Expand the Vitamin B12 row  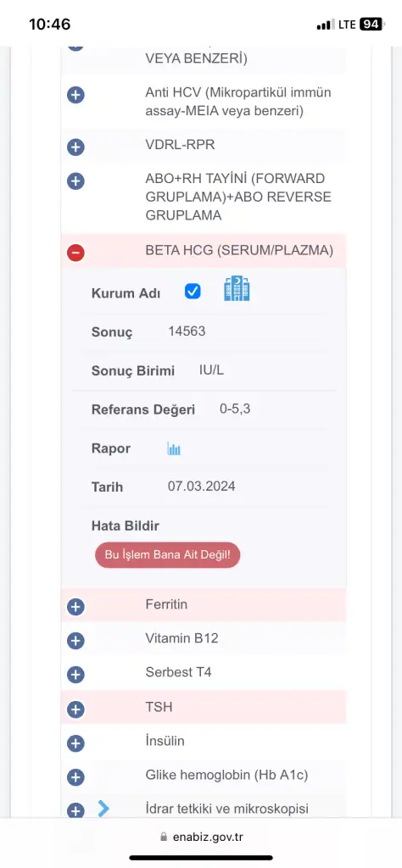(204, 639)
